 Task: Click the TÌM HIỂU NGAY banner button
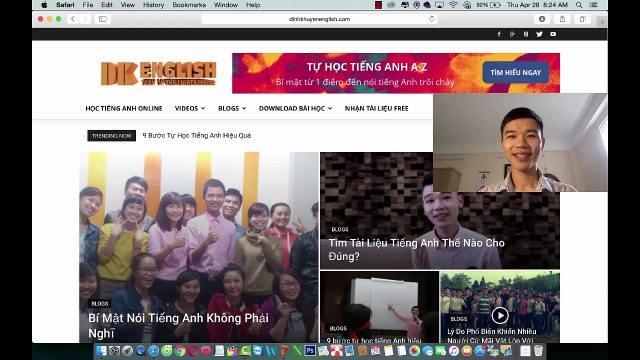click(516, 72)
